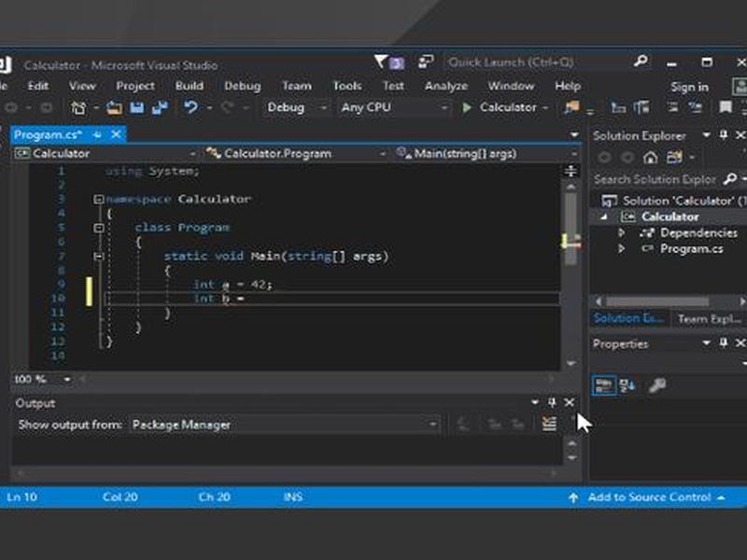Click the code line "int a = 42;"
Viewport: 747px width, 560px height.
point(233,285)
